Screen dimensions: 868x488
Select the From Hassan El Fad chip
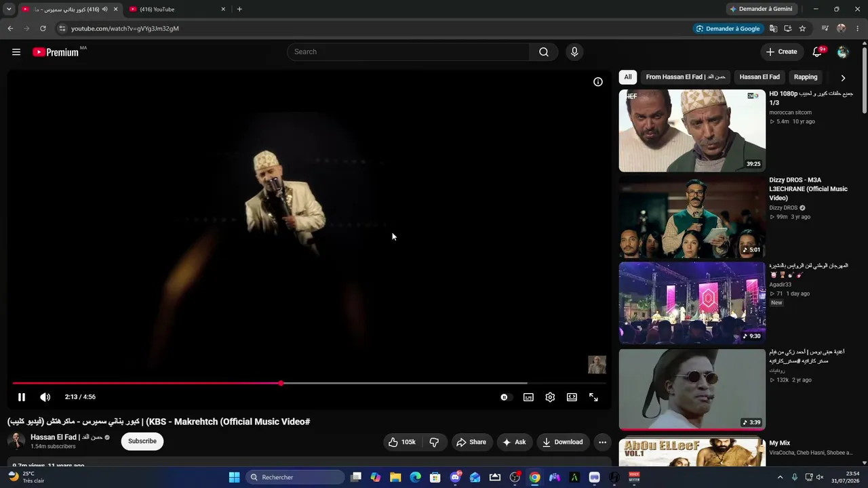pyautogui.click(x=686, y=77)
